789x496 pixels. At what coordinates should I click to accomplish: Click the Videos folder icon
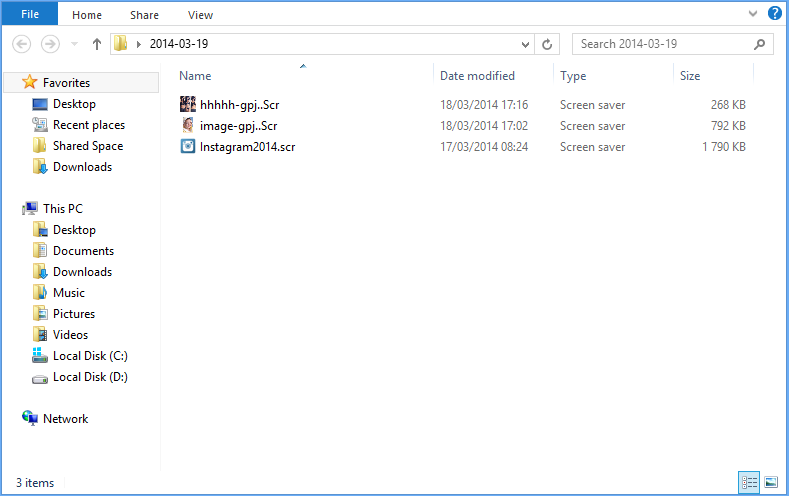[40, 335]
